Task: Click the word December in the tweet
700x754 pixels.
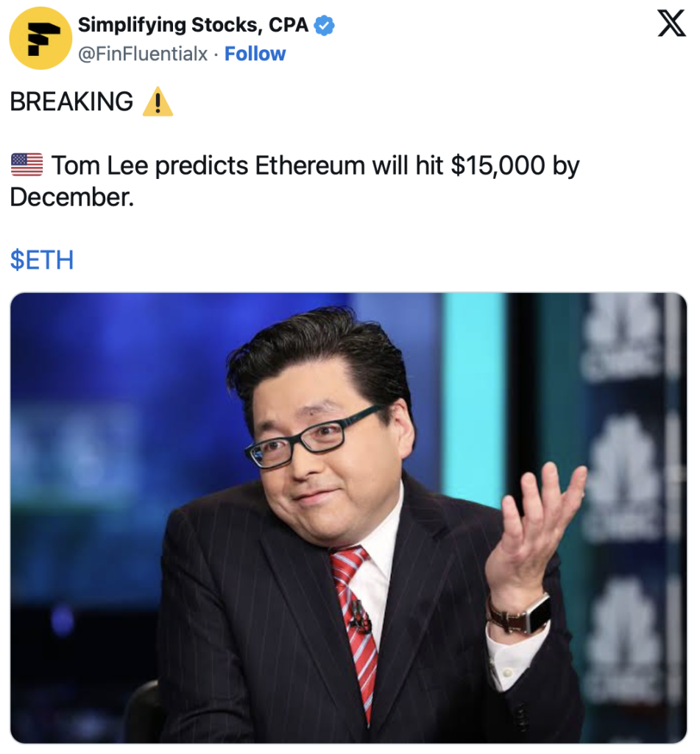Action: pos(71,197)
